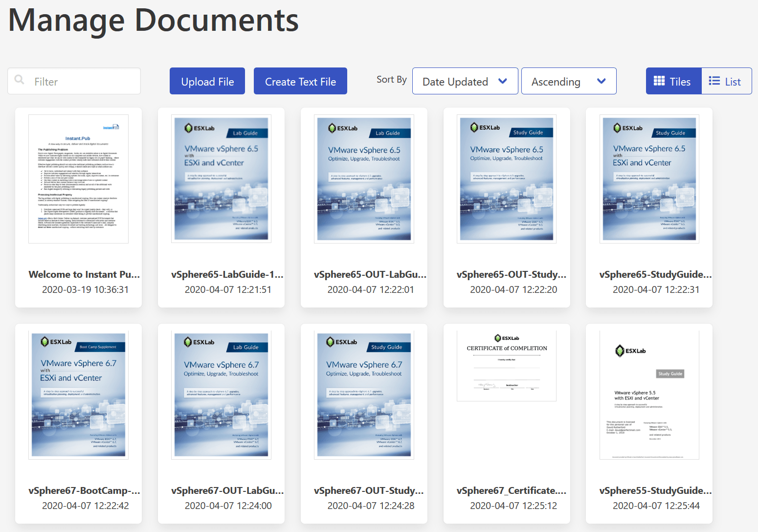Select the vSphere67-BootCamp document title
Image resolution: width=758 pixels, height=532 pixels.
click(84, 490)
